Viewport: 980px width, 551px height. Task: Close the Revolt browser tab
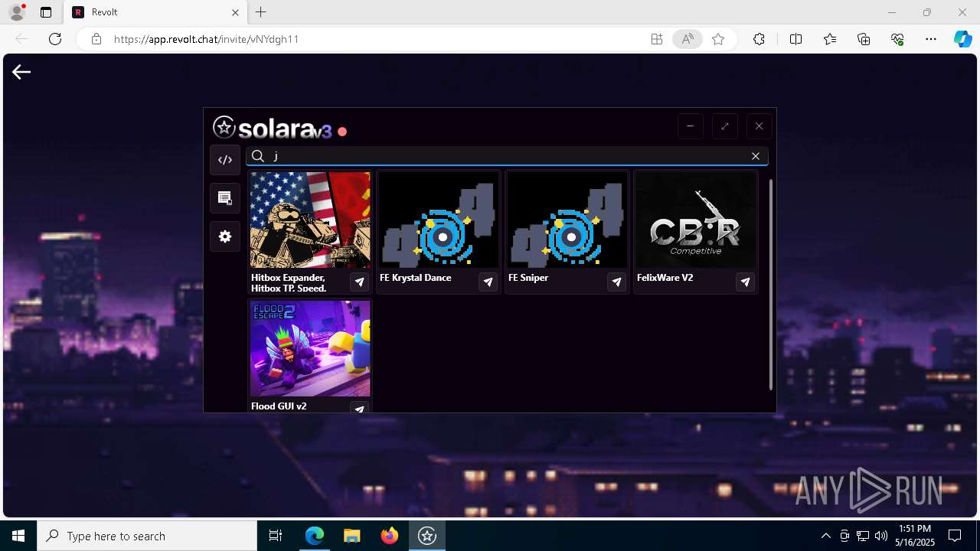[x=236, y=12]
